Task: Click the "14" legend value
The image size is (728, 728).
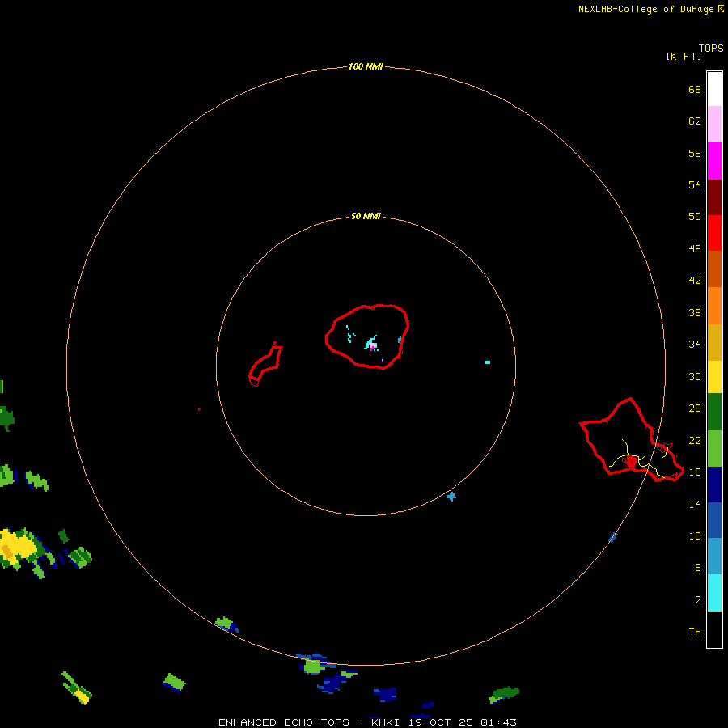Action: click(x=695, y=504)
